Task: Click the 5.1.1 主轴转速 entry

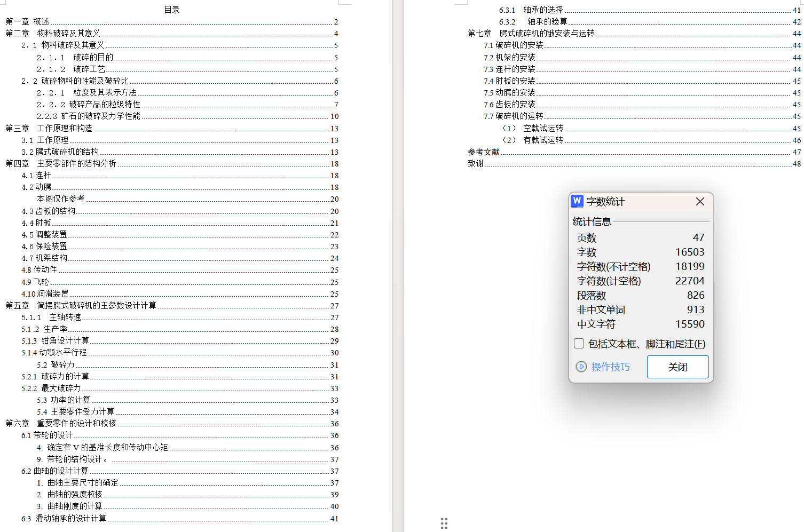Action: (180, 317)
